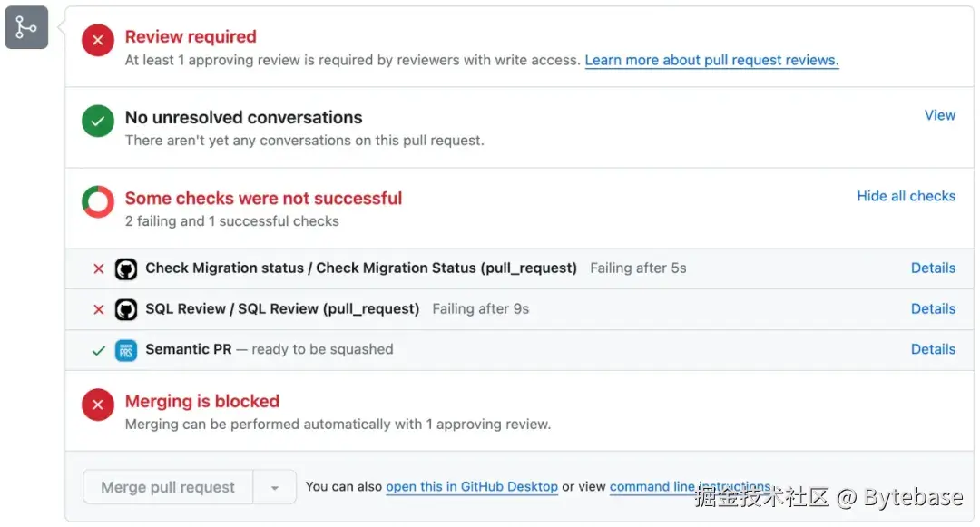Viewport: 980px width, 527px height.
Task: Click the green check mark on Semantic PR
Action: (99, 350)
